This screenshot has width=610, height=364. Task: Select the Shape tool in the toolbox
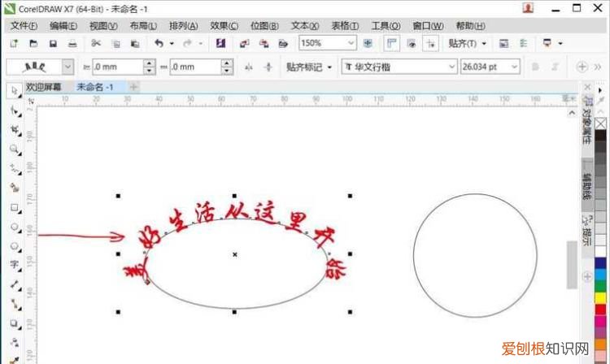15,111
